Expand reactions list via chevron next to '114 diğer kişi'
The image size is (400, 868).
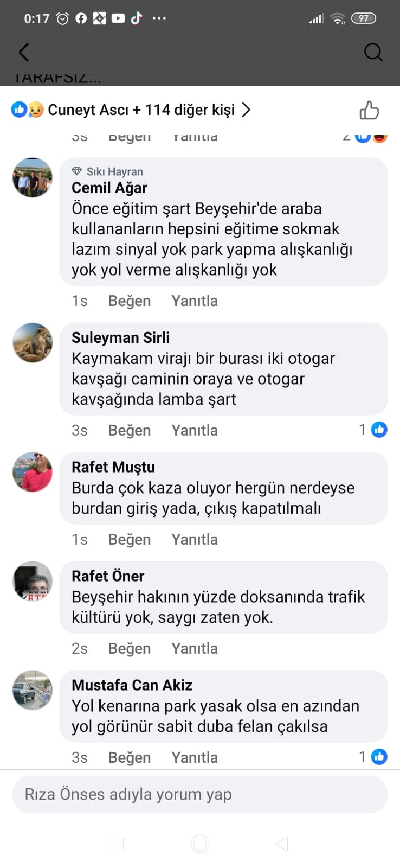[246, 110]
